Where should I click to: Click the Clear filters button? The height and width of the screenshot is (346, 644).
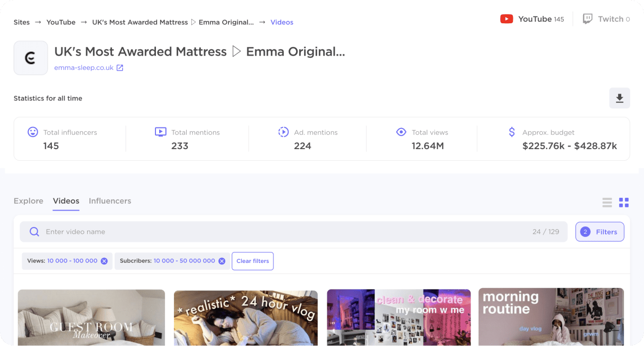click(x=253, y=261)
